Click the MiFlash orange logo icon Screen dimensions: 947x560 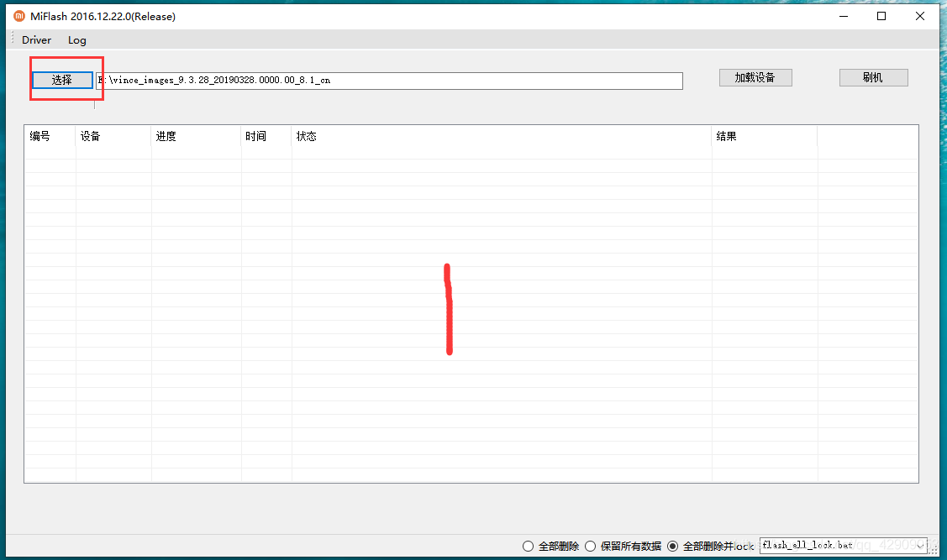pyautogui.click(x=19, y=16)
